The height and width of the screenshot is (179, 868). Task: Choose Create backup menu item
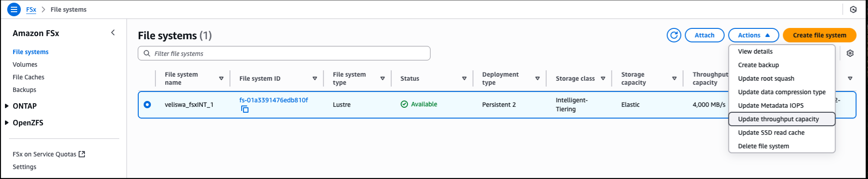coord(782,65)
